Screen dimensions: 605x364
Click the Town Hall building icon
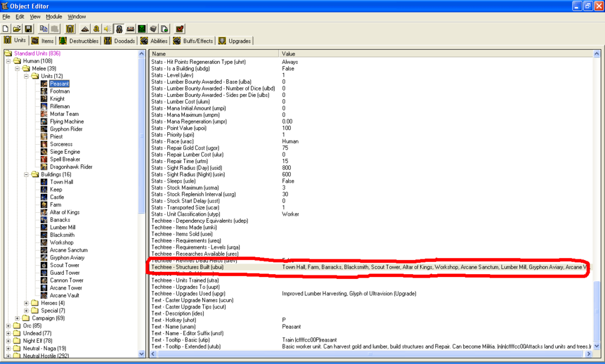(x=44, y=182)
